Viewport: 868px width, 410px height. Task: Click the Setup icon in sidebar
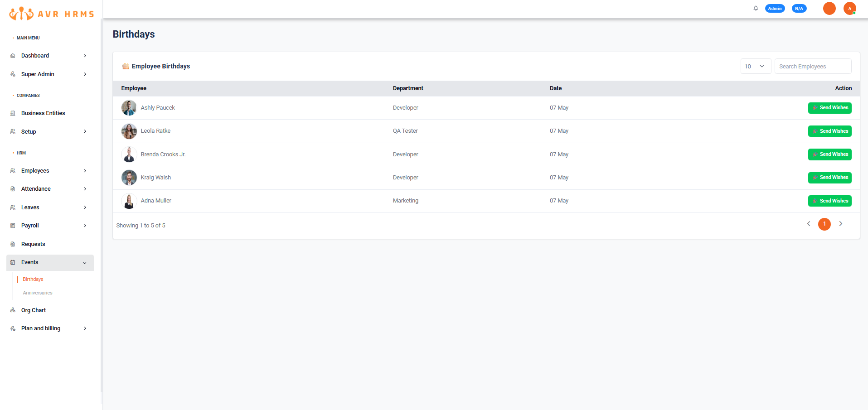13,132
